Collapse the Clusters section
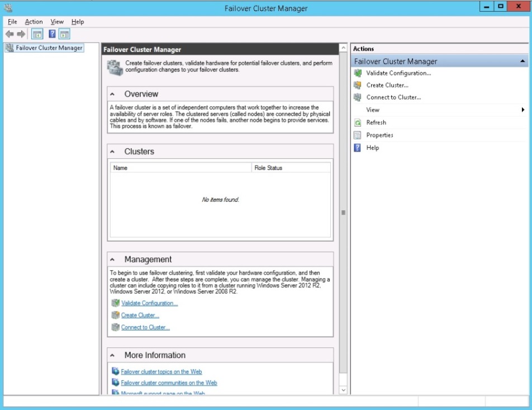 pos(112,152)
